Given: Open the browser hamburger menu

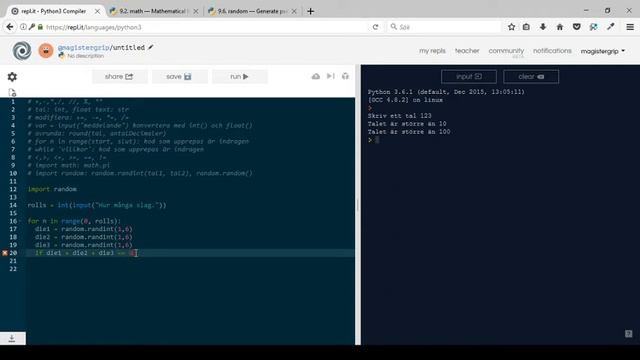Looking at the screenshot, I should (x=630, y=27).
